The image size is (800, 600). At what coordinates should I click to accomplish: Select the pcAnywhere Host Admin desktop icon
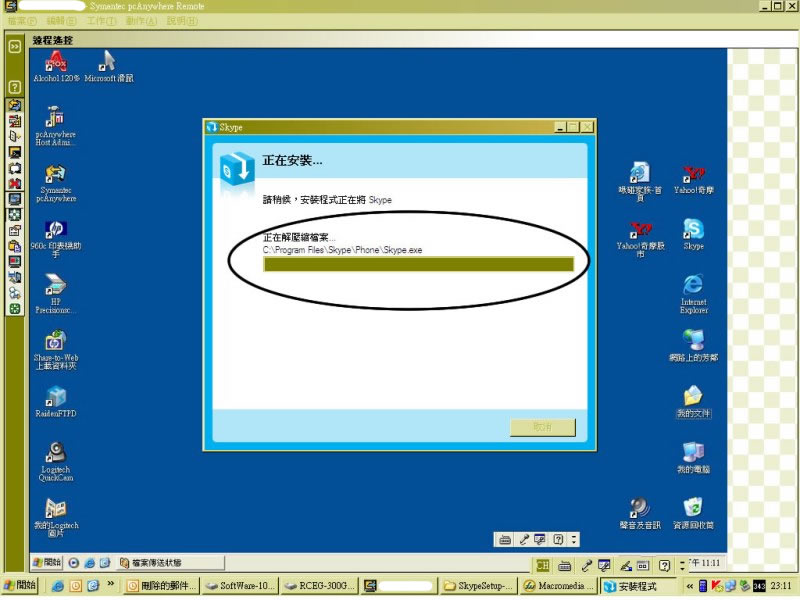(56, 126)
